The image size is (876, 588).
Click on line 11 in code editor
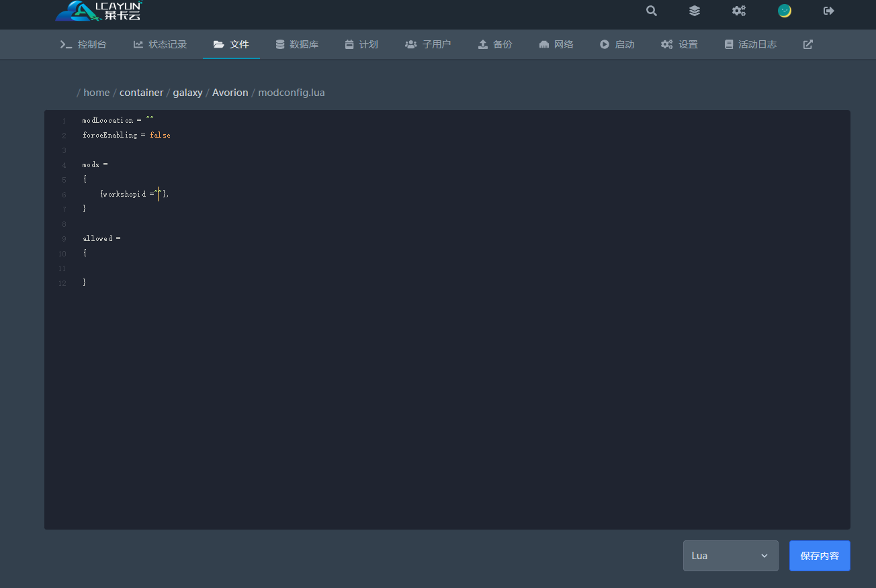[269, 268]
